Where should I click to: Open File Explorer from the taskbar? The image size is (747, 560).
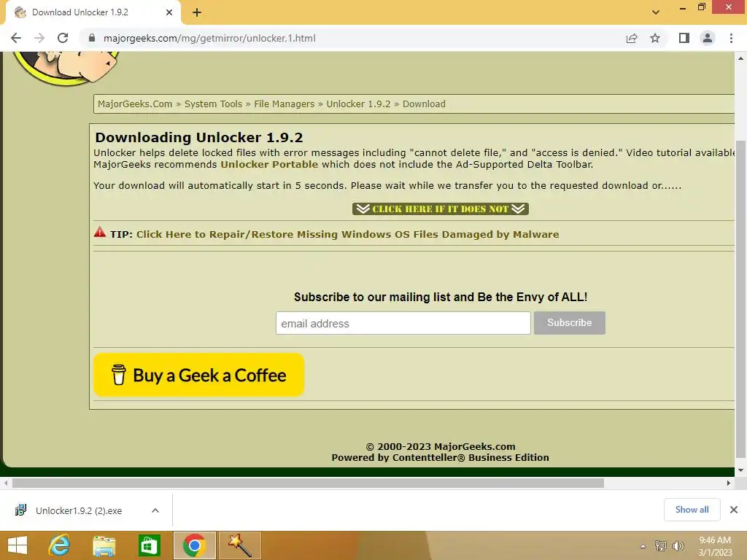pos(104,545)
